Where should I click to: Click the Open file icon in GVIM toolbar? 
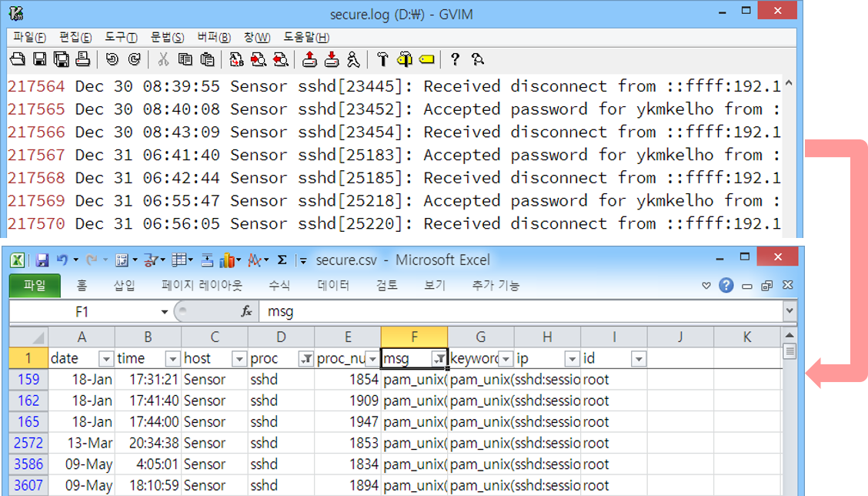pos(18,59)
